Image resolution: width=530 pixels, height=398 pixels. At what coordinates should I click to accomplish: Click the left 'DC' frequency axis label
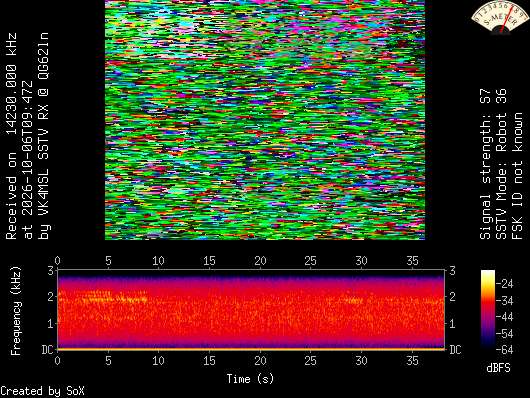tap(48, 350)
